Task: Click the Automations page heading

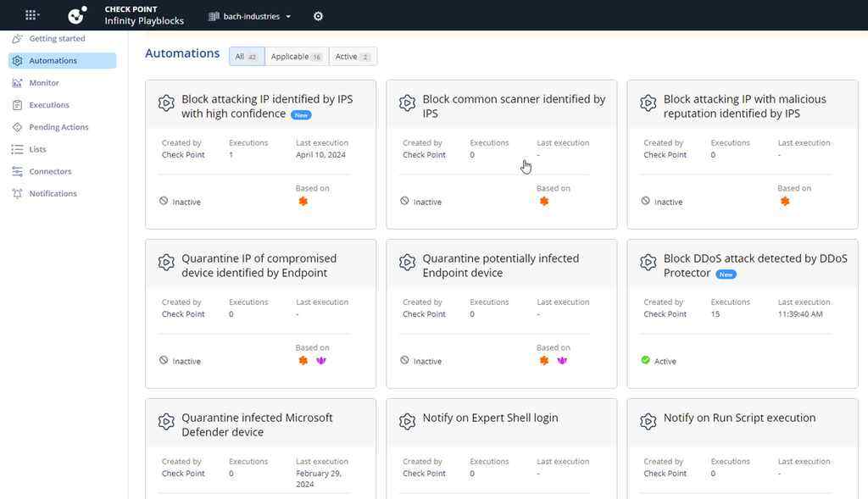Action: pos(182,53)
